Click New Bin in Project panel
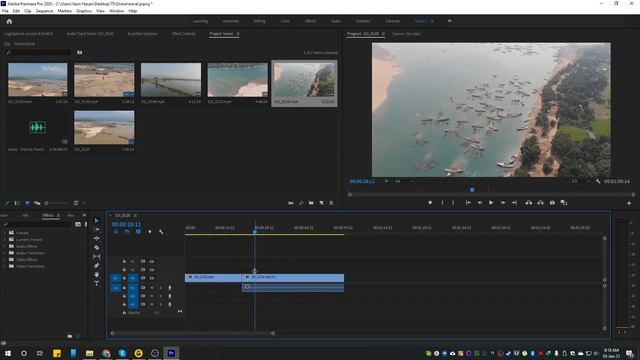Viewport: 640px width, 360px height. pos(311,203)
